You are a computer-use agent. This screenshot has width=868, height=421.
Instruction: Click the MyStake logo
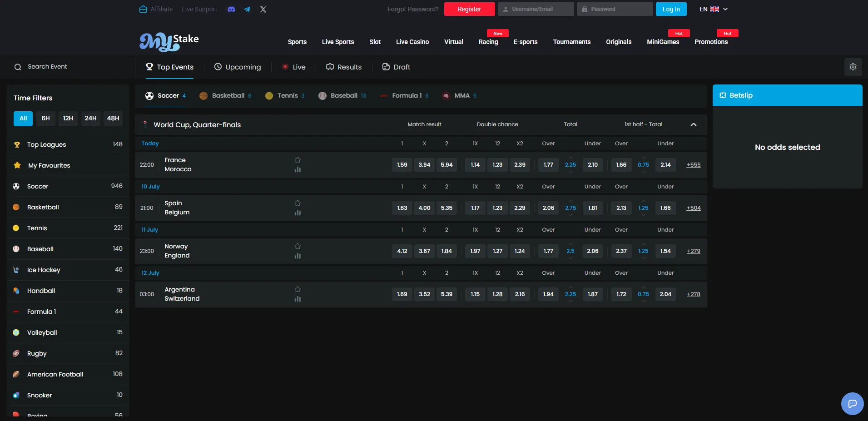(x=169, y=41)
